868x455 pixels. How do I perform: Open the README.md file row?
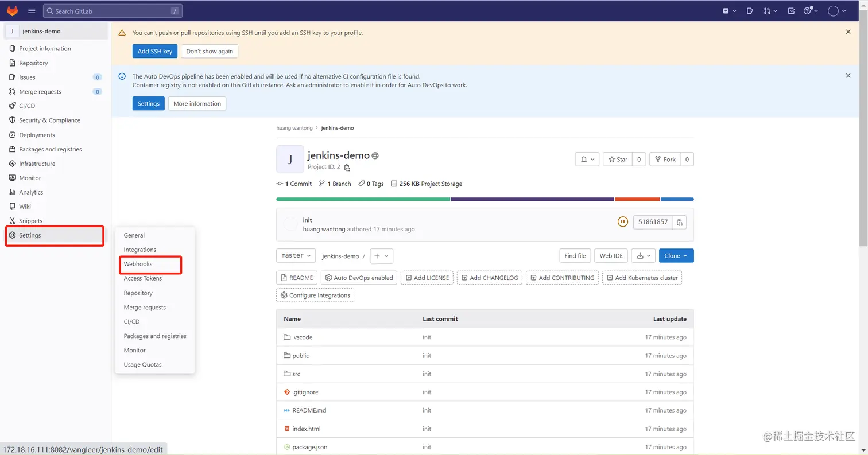click(x=485, y=410)
